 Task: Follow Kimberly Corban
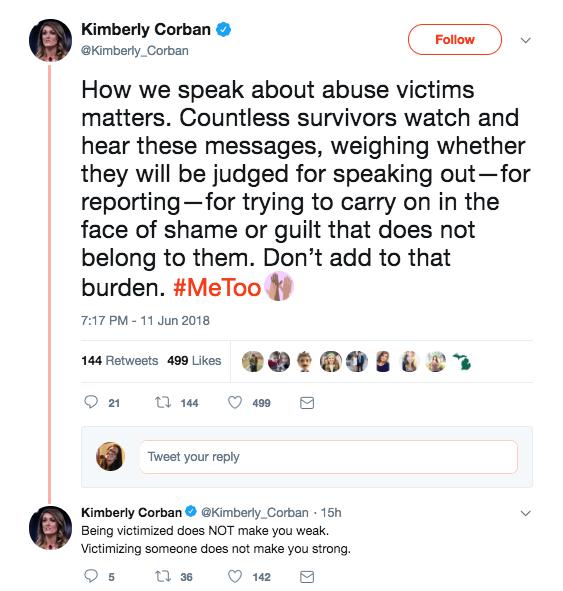coord(454,40)
